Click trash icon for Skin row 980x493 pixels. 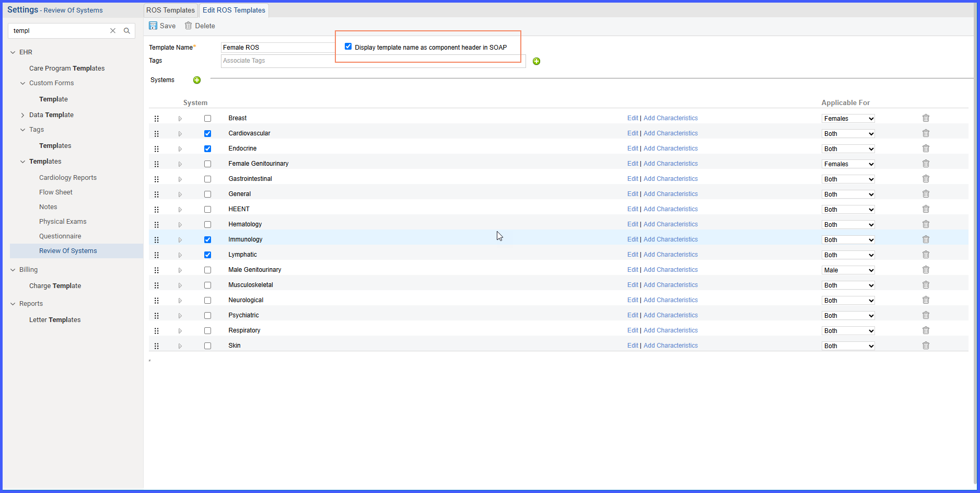pos(926,346)
